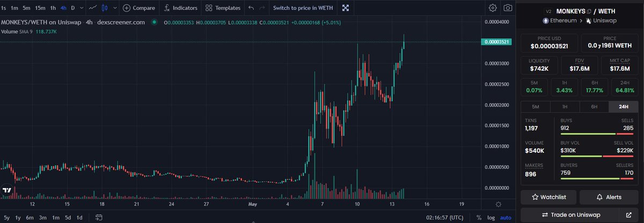The width and height of the screenshot is (644, 223).
Task: Toggle auto scale on chart
Action: (x=506, y=218)
